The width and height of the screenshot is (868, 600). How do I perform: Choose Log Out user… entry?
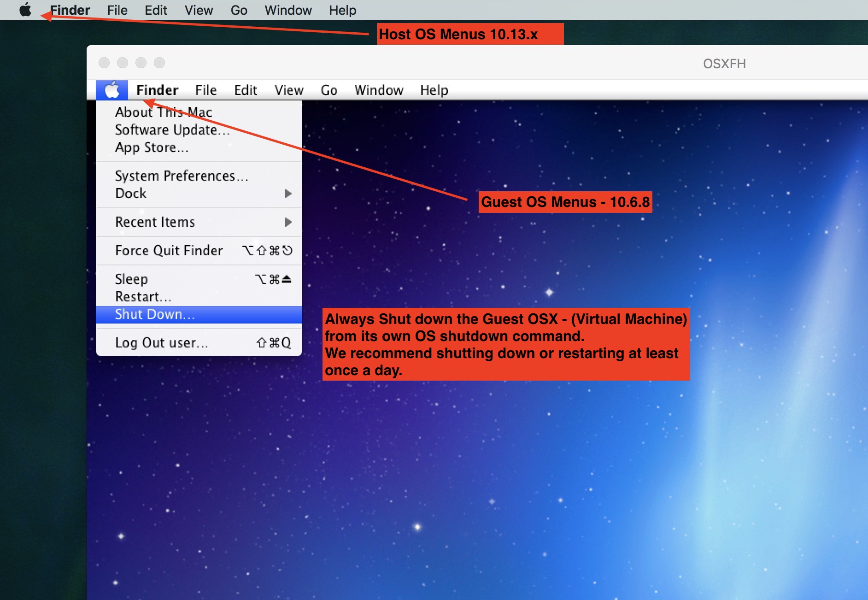coord(199,342)
